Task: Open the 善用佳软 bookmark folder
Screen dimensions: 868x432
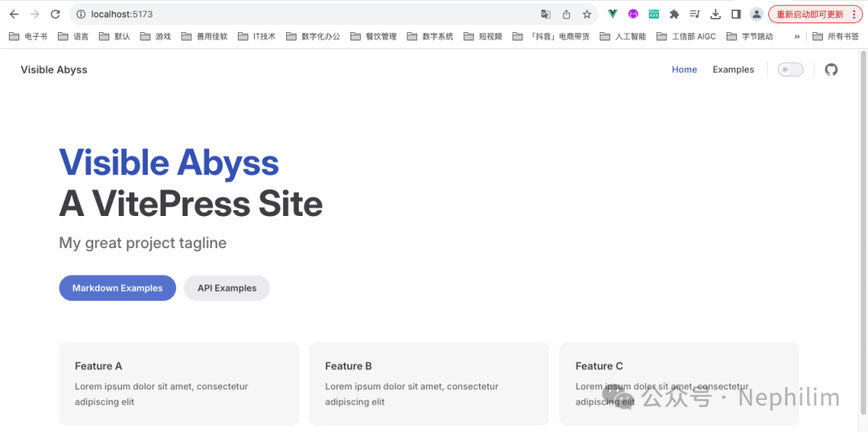Action: (x=203, y=36)
